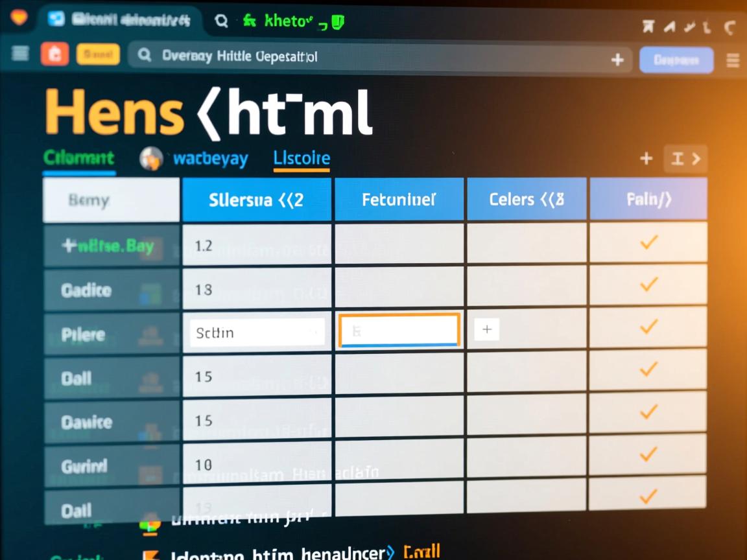Expand the Sllersua column header chevrons
The image size is (747, 560).
click(x=290, y=200)
